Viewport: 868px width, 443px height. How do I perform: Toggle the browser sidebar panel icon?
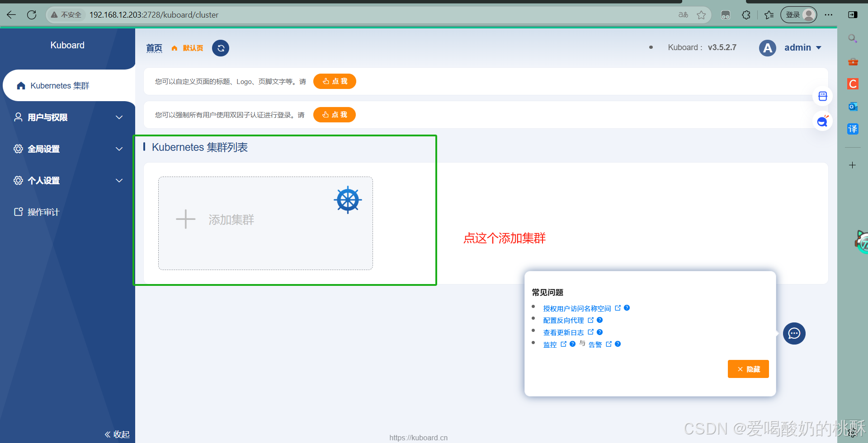pyautogui.click(x=853, y=15)
